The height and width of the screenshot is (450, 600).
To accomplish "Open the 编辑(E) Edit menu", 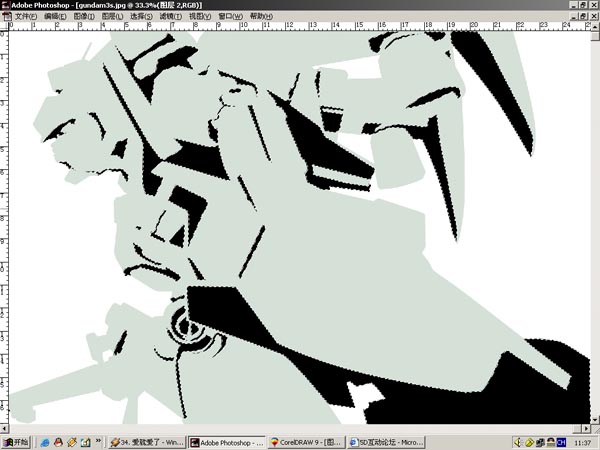I will click(x=55, y=16).
